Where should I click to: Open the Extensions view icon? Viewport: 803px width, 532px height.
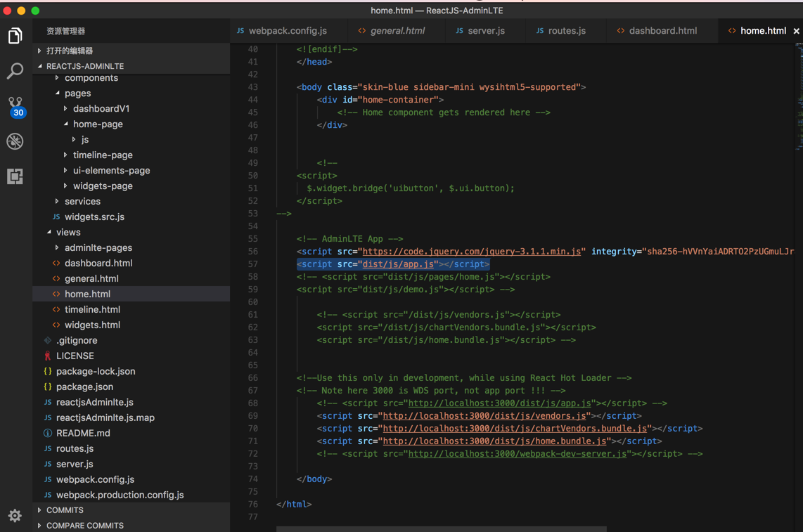pyautogui.click(x=15, y=176)
